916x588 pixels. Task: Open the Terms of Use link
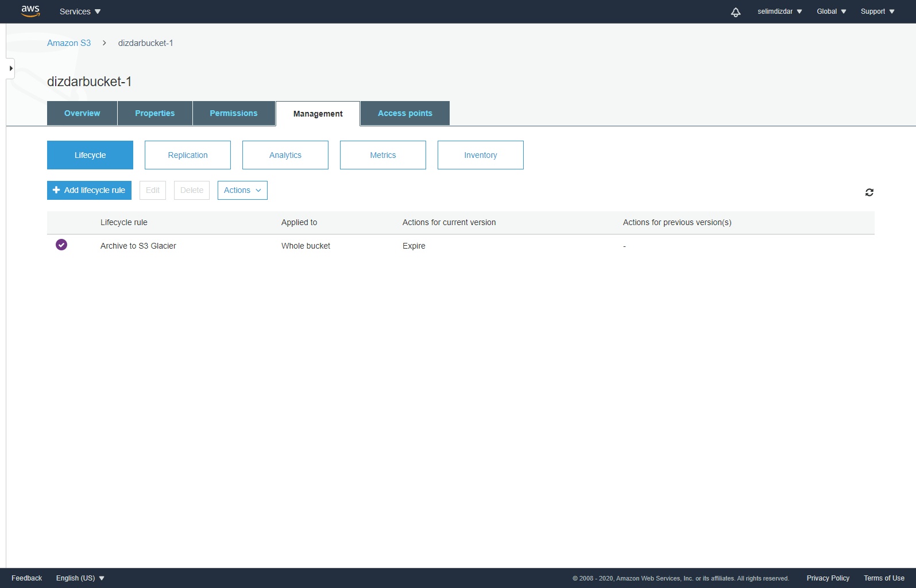(884, 578)
